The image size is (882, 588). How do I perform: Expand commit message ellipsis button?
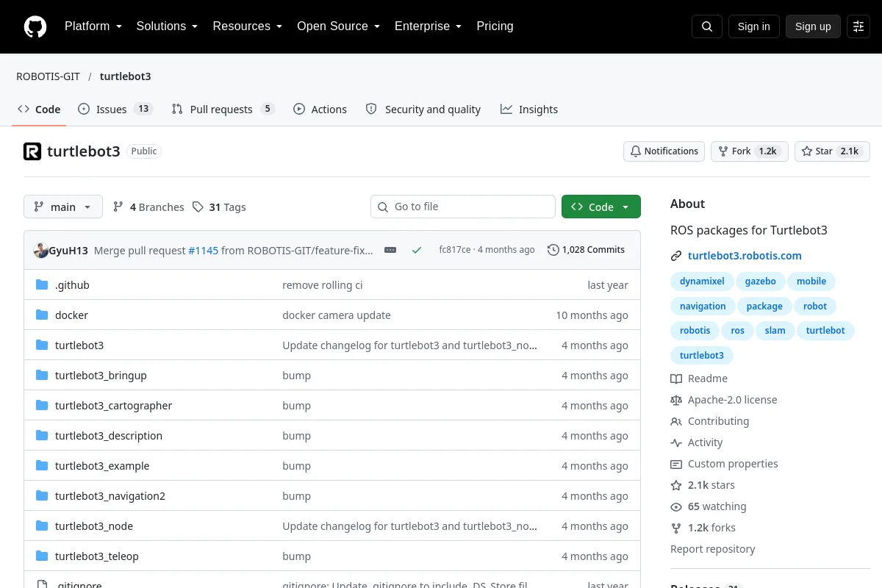point(390,250)
